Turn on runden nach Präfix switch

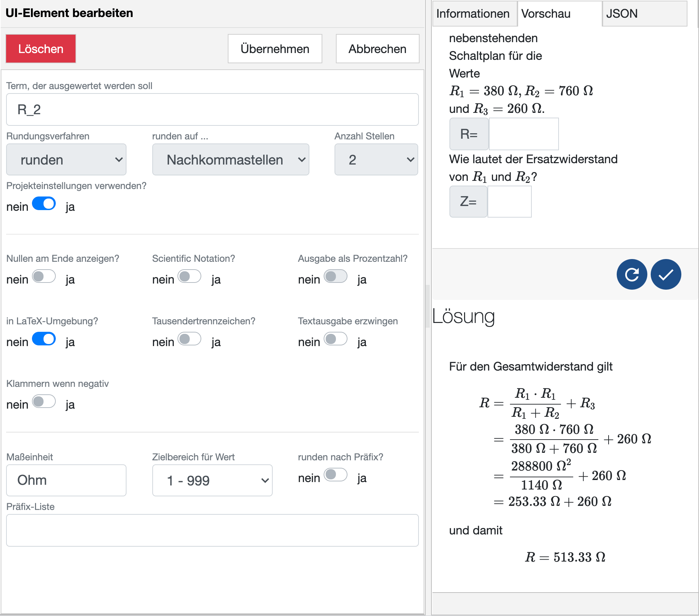(336, 475)
